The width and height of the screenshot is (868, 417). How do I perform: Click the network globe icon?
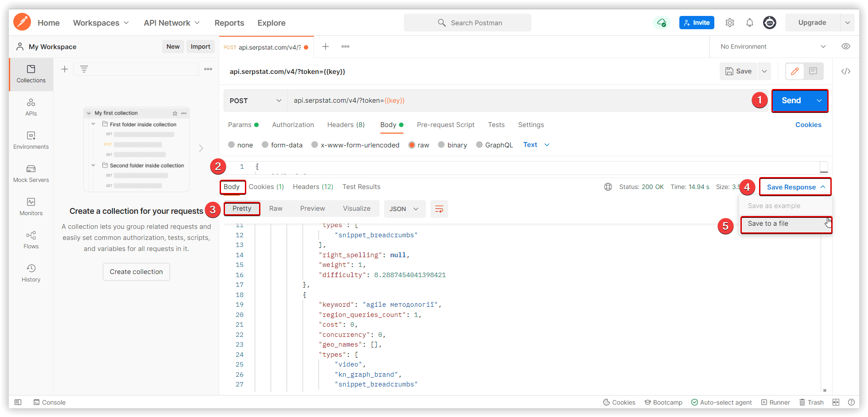pos(608,187)
